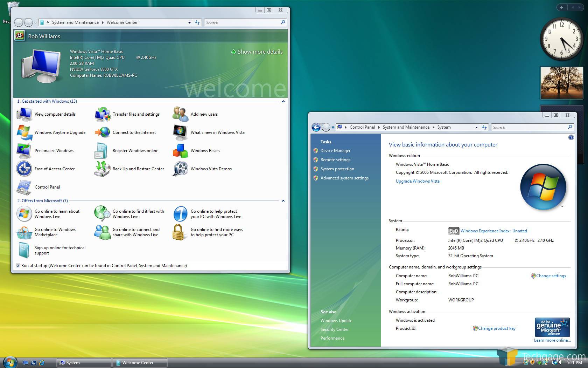Click Learn more online link

tap(552, 340)
